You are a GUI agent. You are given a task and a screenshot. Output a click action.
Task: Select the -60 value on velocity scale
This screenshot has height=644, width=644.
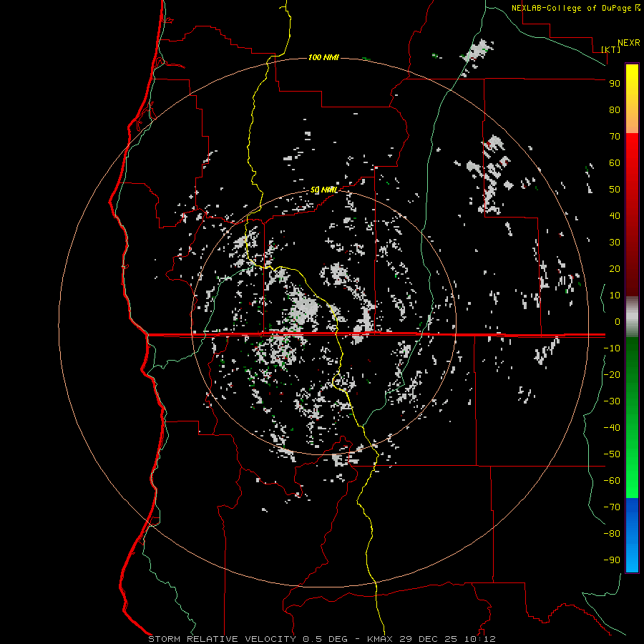pos(612,481)
